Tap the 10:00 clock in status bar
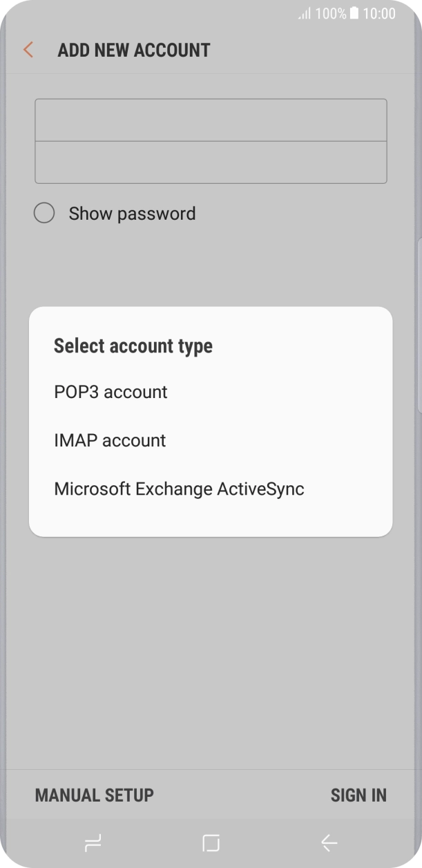The image size is (422, 868). (x=379, y=14)
